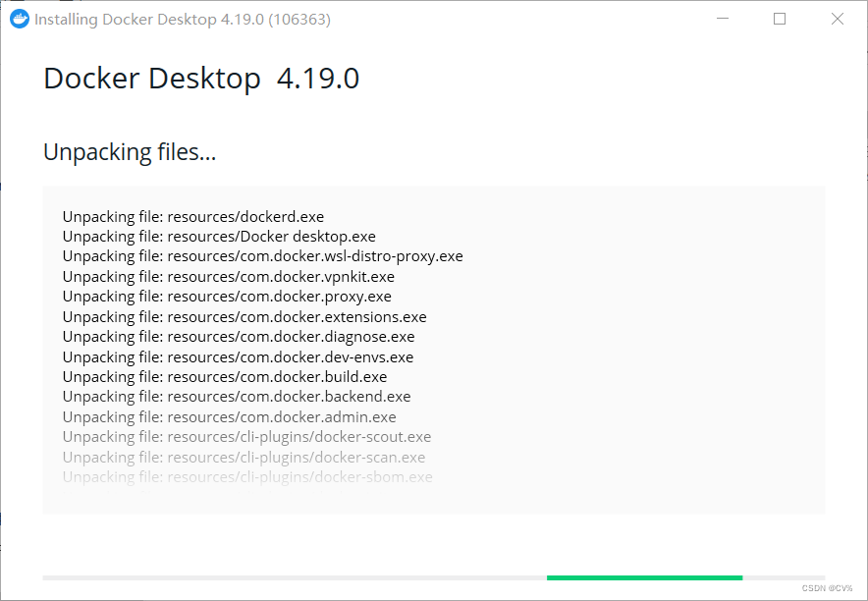Click the Docker whale icon in title bar

[20, 20]
